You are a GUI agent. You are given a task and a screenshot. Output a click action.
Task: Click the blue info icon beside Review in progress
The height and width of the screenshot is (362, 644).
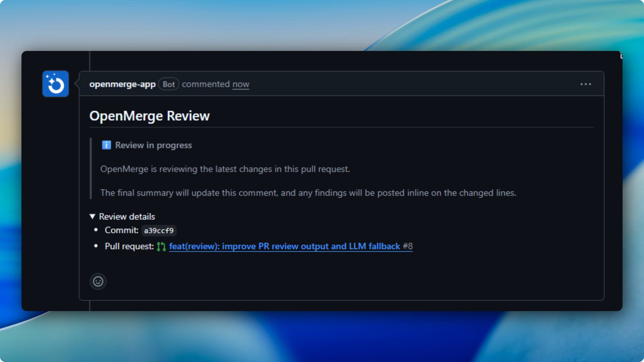click(x=106, y=145)
